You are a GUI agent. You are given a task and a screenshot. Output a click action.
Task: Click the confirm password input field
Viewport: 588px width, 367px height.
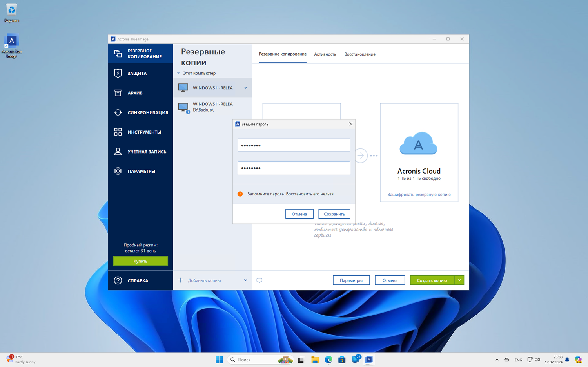tap(294, 168)
